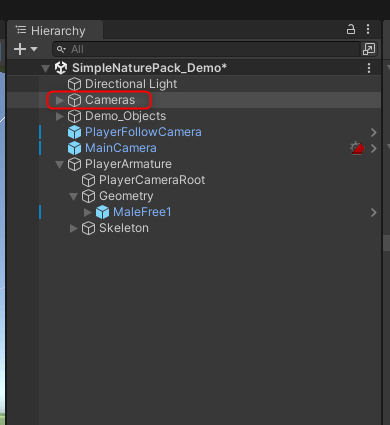Open the create object dropdown arrow
The height and width of the screenshot is (425, 390).
34,49
